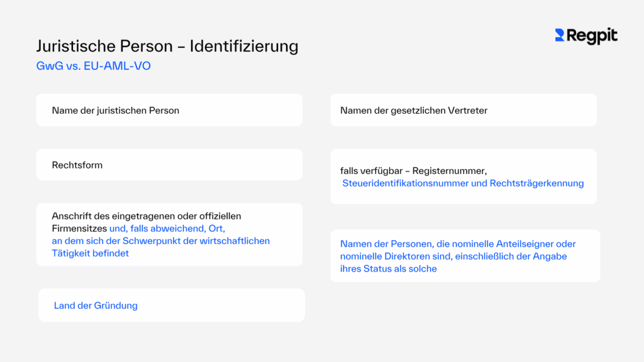Click the blue text 'Land der Gründung'

click(x=96, y=305)
